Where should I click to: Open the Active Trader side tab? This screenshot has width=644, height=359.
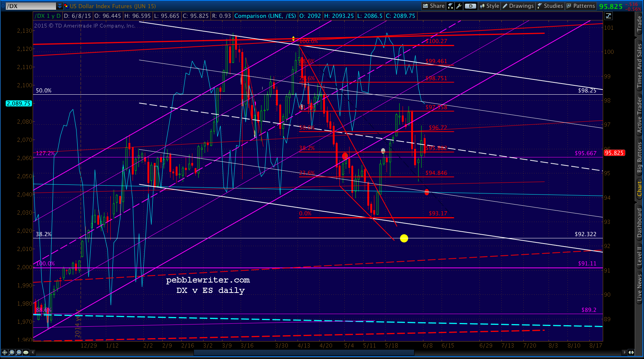[639, 115]
